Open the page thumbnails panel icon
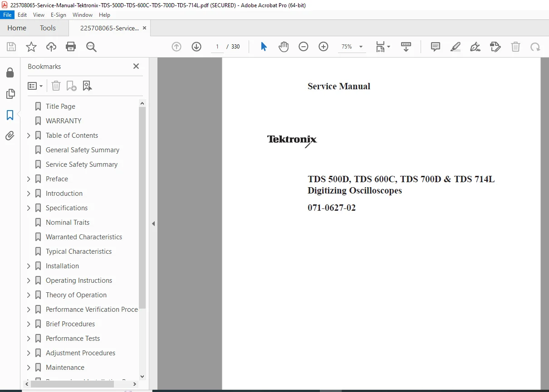Image resolution: width=549 pixels, height=392 pixels. point(10,94)
